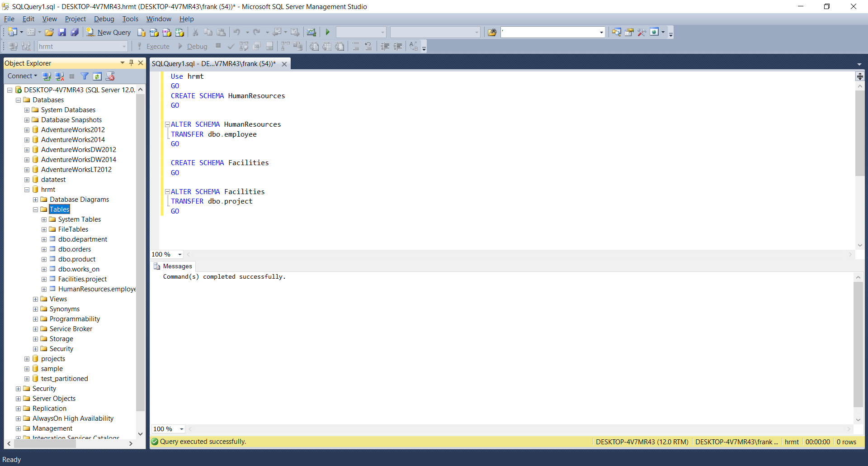
Task: Click the Comment out selected lines icon
Action: (356, 46)
